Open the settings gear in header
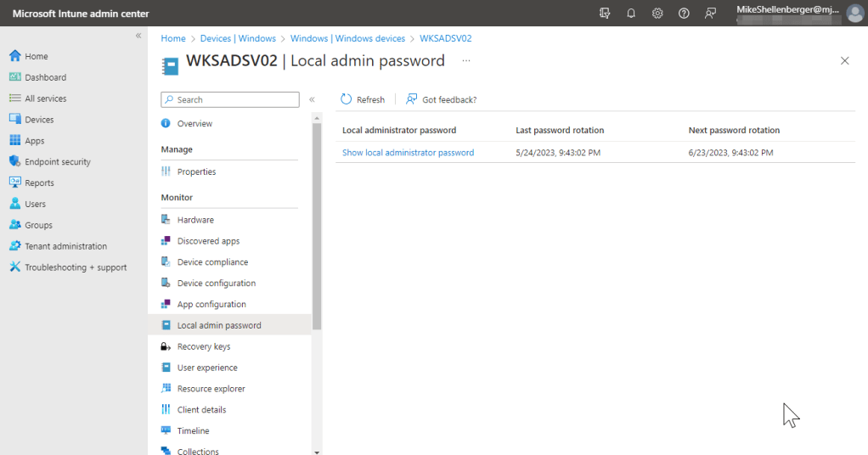 [x=657, y=14]
